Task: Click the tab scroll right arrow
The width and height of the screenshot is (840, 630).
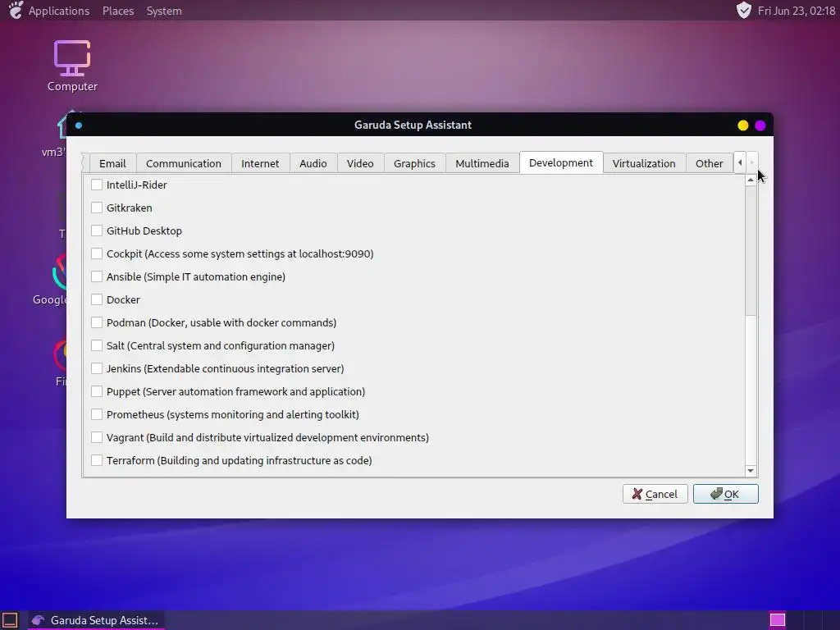Action: click(751, 162)
